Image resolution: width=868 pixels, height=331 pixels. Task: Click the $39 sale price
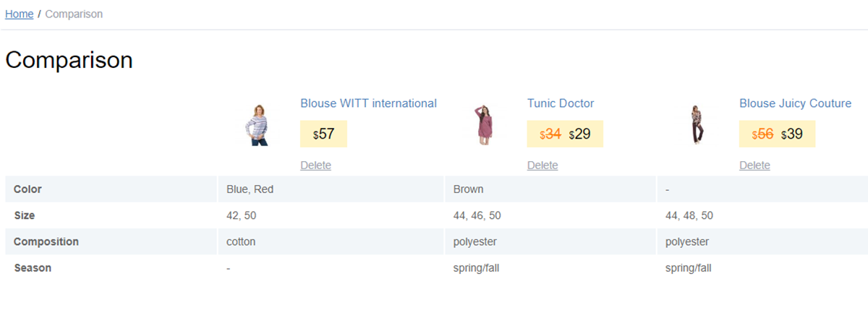[792, 134]
